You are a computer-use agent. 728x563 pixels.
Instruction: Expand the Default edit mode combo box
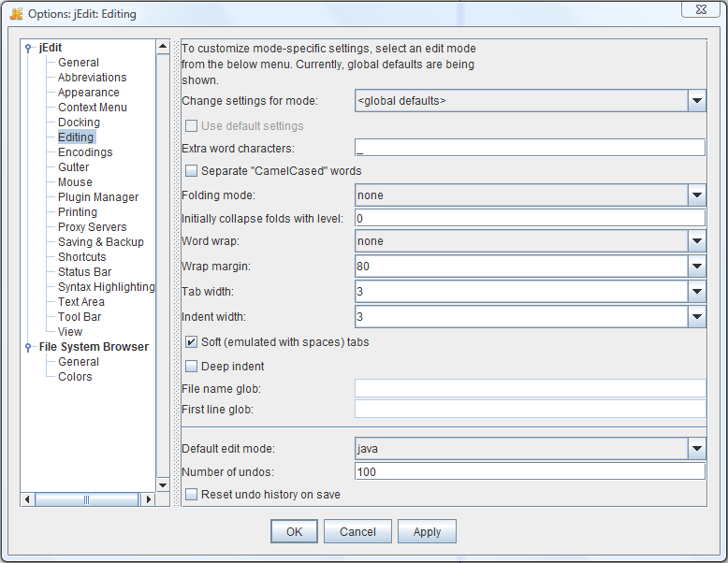[531, 449]
